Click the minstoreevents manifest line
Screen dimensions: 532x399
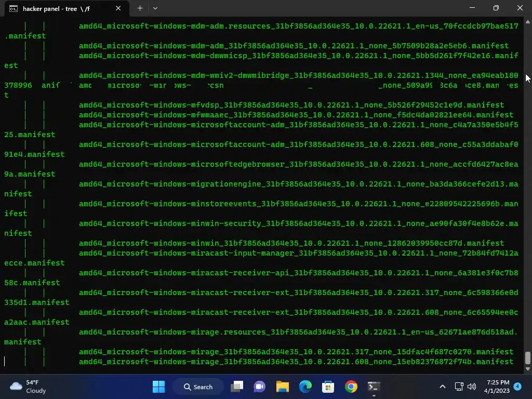(299, 204)
